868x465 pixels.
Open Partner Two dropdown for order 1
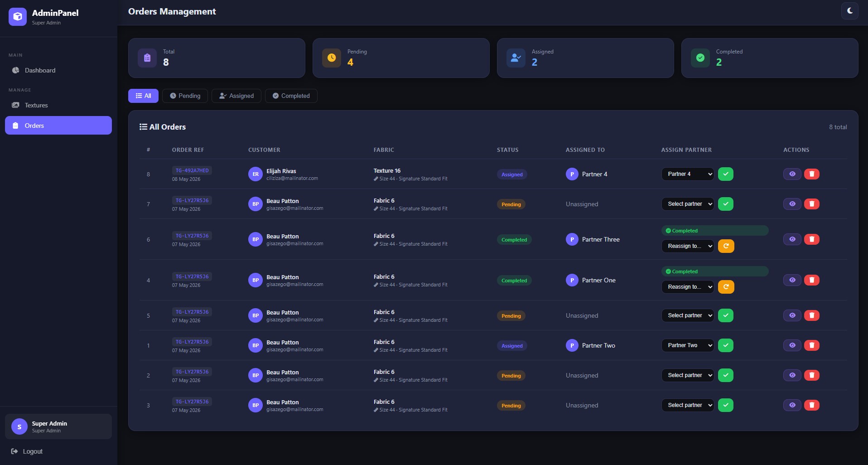(x=688, y=345)
